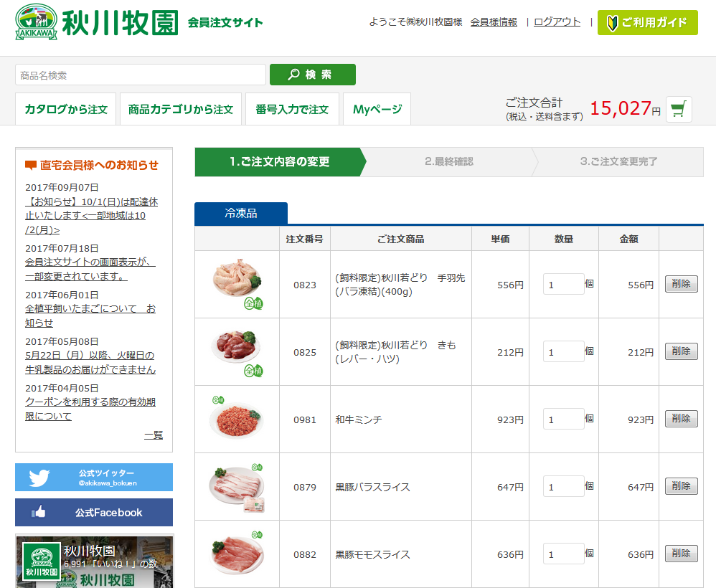The image size is (716, 588).
Task: Click the Akikawa farm logo
Action: 96,22
